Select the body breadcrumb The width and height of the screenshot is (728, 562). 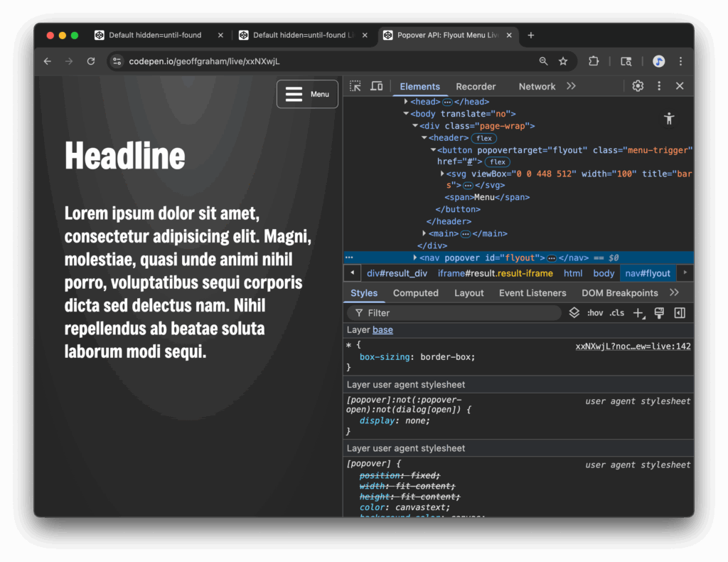point(603,273)
